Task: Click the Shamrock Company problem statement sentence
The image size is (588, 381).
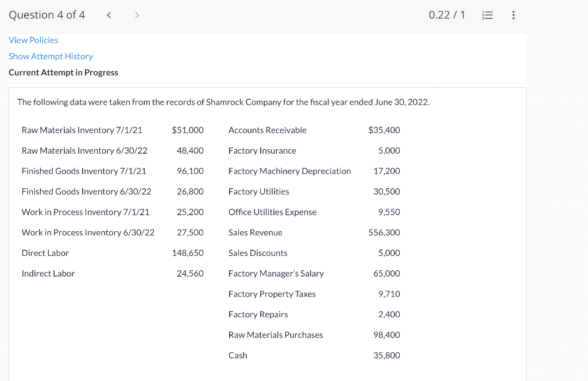Action: (x=223, y=102)
